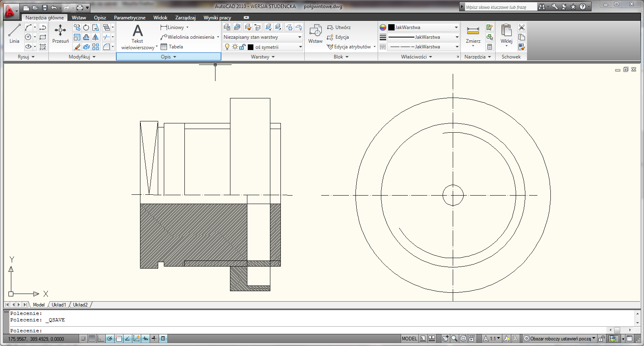The height and width of the screenshot is (346, 644).
Task: Select the rotate tool in Modyfikuj panel
Action: click(x=86, y=27)
